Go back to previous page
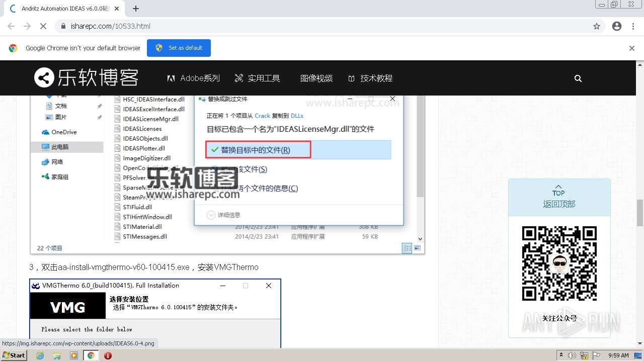 [x=11, y=26]
